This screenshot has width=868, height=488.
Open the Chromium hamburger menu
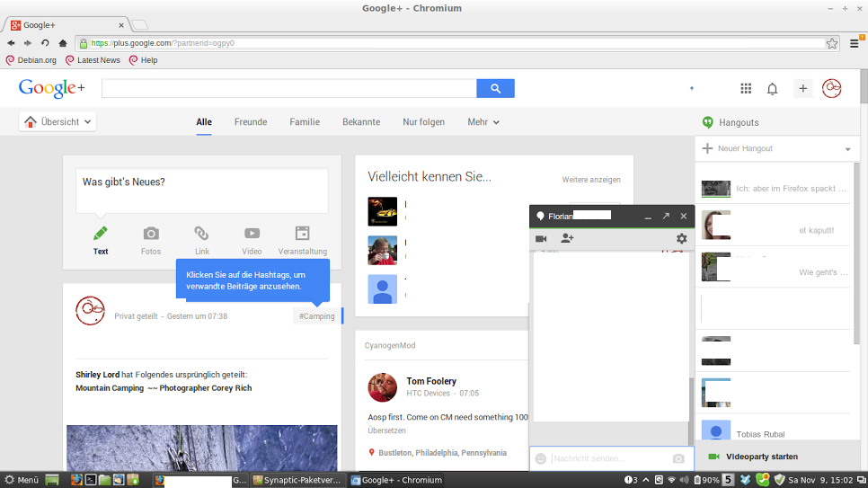pos(855,43)
